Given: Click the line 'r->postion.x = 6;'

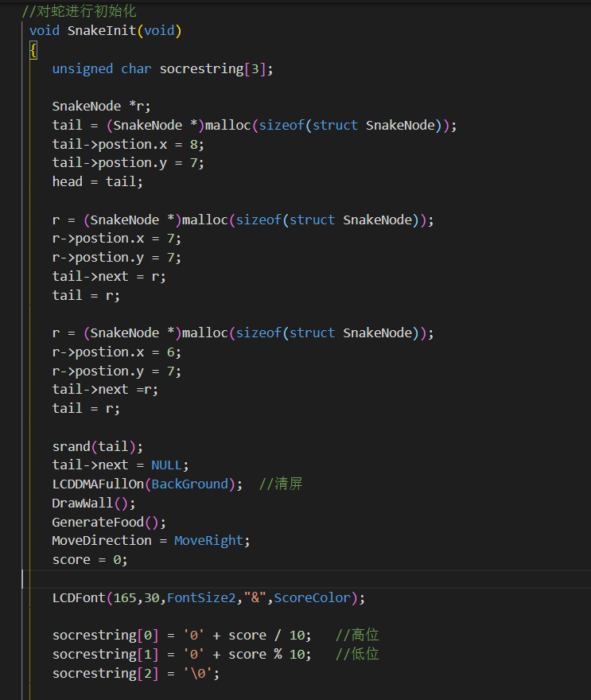Looking at the screenshot, I should click(x=116, y=352).
